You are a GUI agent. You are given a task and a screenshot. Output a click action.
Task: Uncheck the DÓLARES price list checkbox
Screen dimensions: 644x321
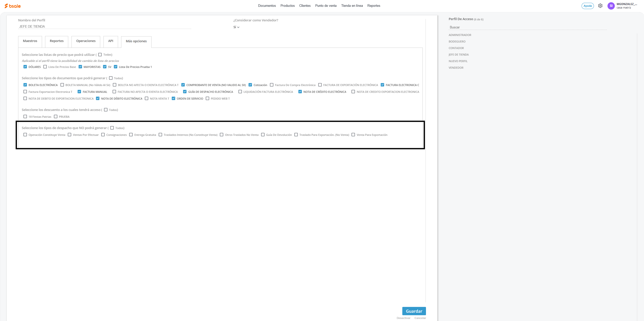(x=25, y=67)
